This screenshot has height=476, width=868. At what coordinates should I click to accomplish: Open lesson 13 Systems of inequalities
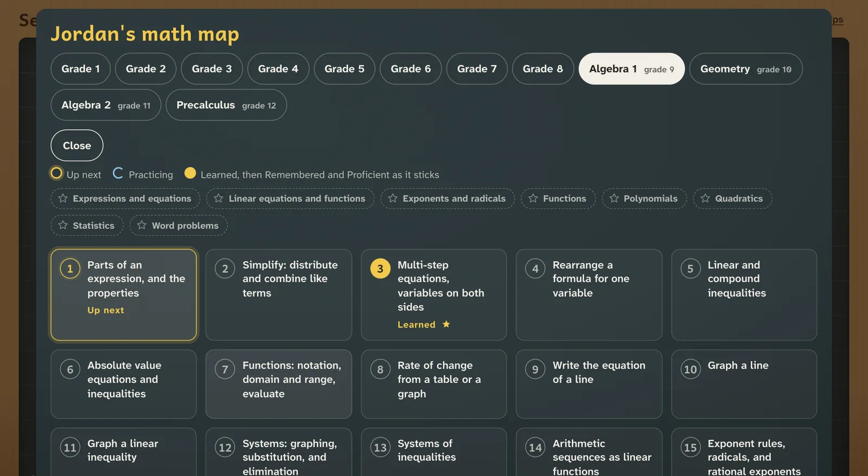pyautogui.click(x=434, y=452)
